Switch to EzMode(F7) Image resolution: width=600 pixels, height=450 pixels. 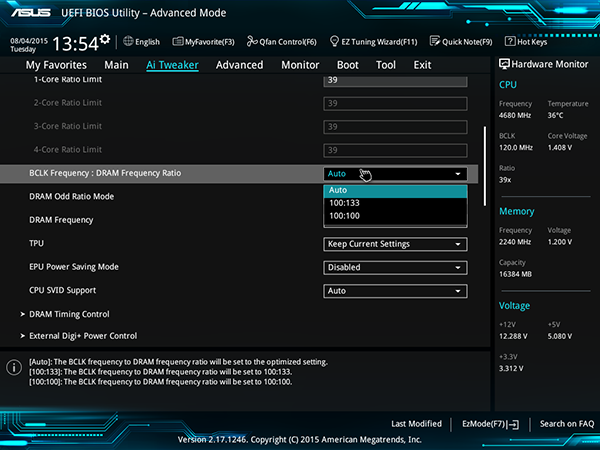[x=490, y=424]
